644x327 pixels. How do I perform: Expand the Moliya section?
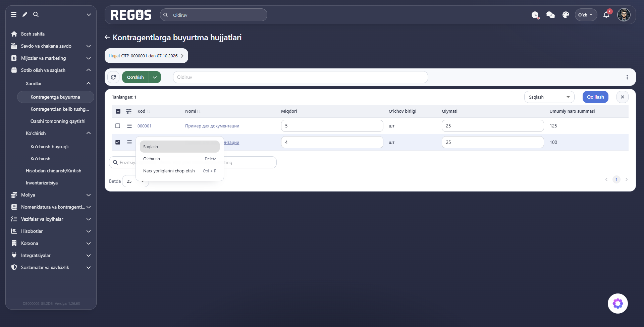[51, 195]
